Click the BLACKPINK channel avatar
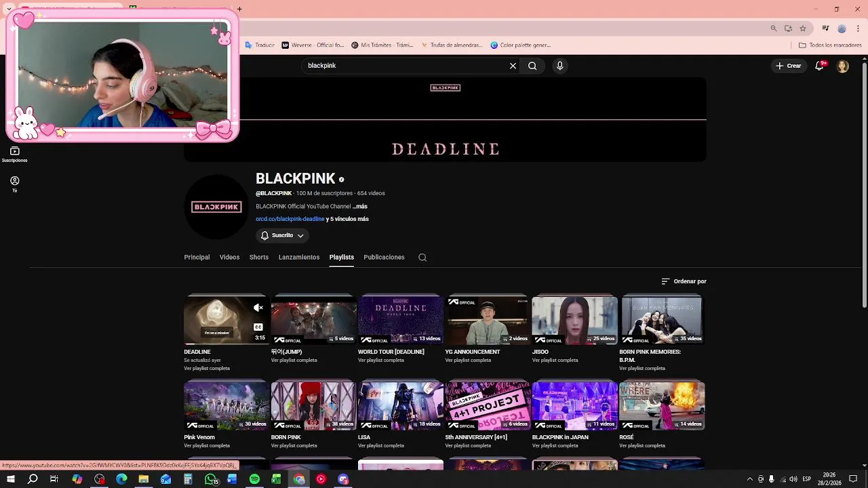868x488 pixels. tap(216, 207)
